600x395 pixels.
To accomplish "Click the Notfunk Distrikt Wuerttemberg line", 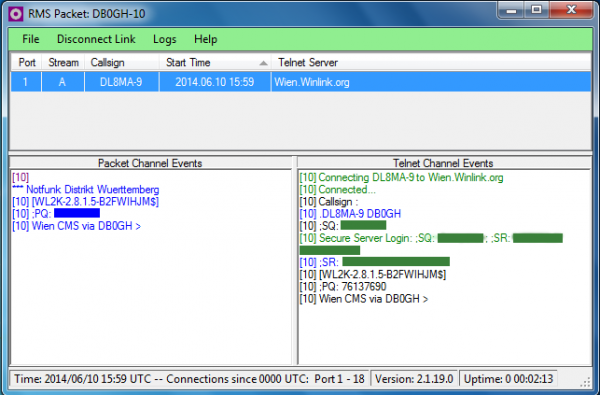I will coord(86,189).
